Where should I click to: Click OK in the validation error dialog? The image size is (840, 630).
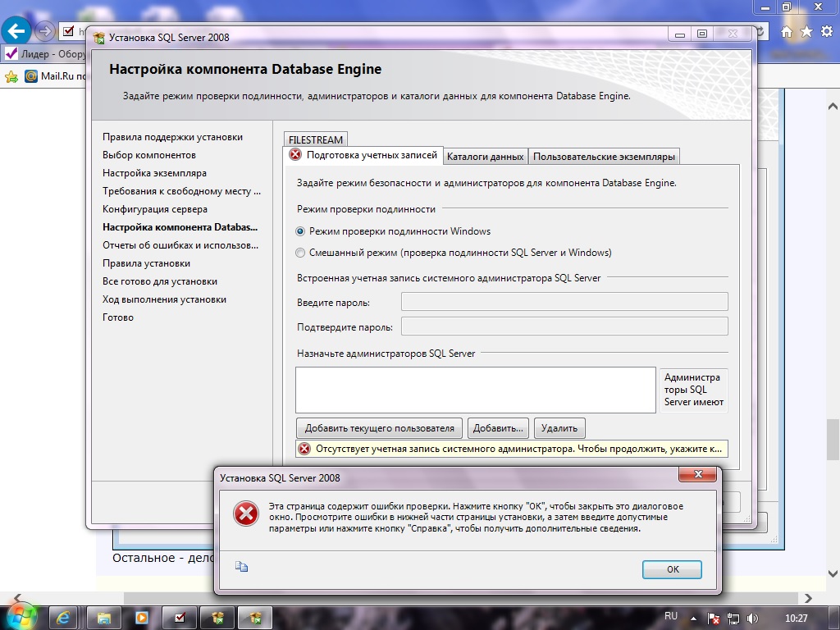(672, 569)
